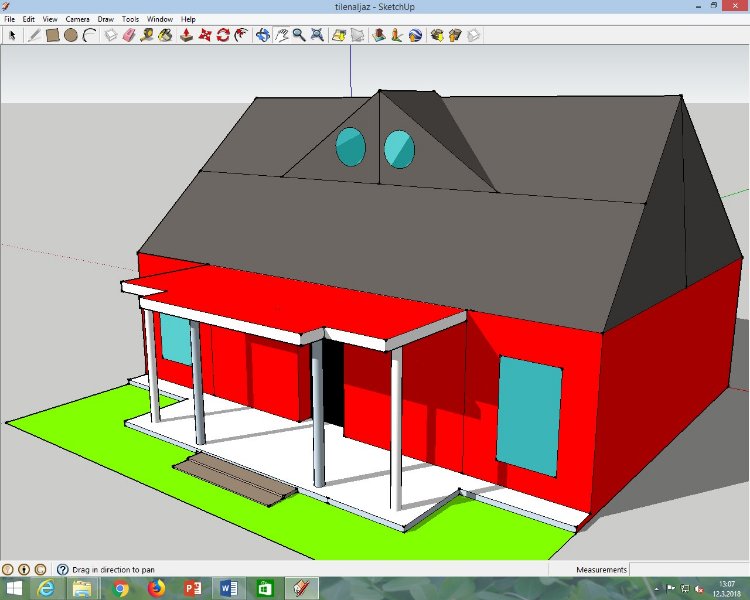Open the Window menu

159,19
